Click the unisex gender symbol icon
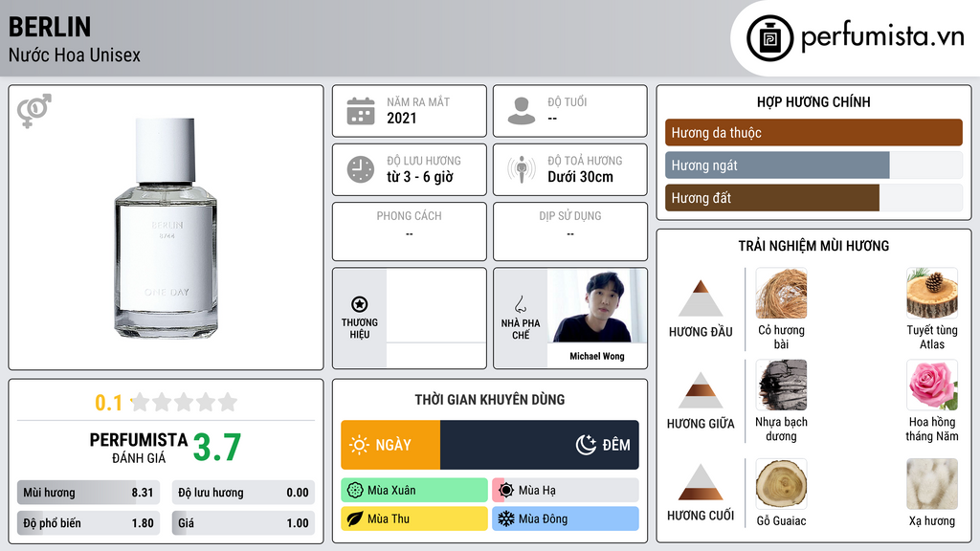This screenshot has height=551, width=980. click(x=34, y=111)
